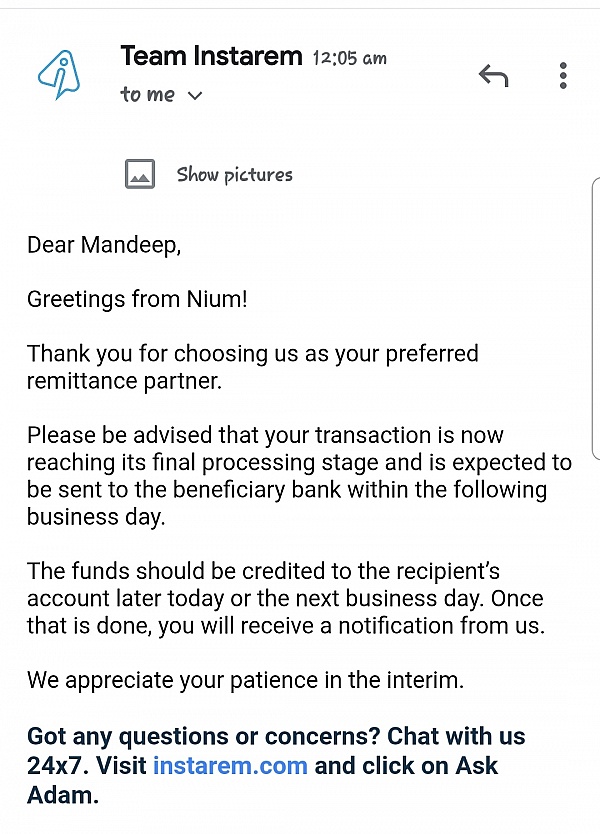
Task: Click the bold word 'Adam.' at the bottom
Action: point(63,796)
